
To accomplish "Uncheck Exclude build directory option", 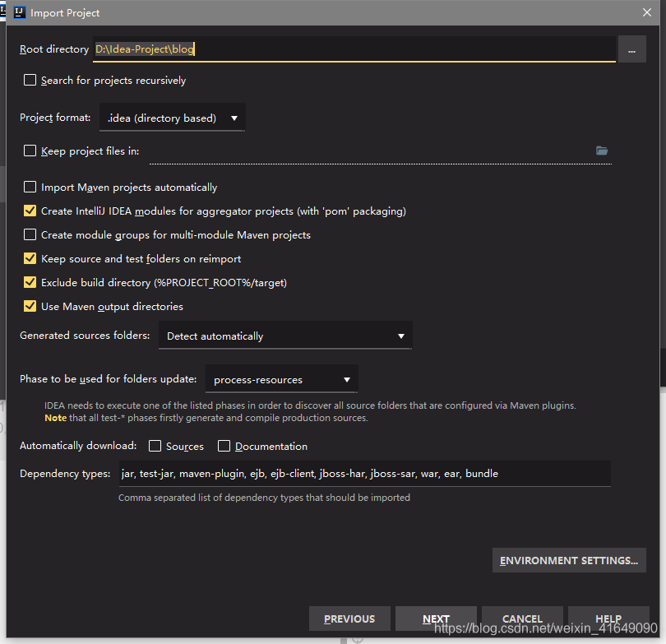I will 30,282.
